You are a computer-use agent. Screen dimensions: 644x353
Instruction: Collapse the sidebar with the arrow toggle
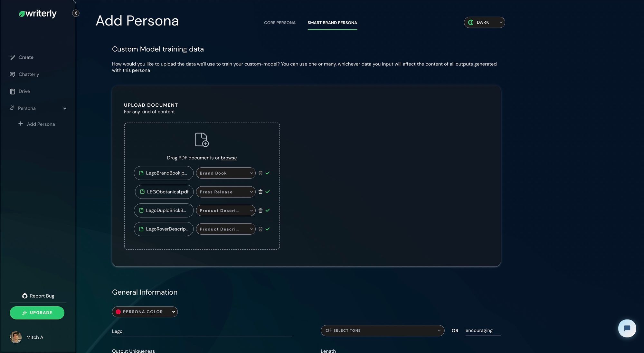(75, 13)
